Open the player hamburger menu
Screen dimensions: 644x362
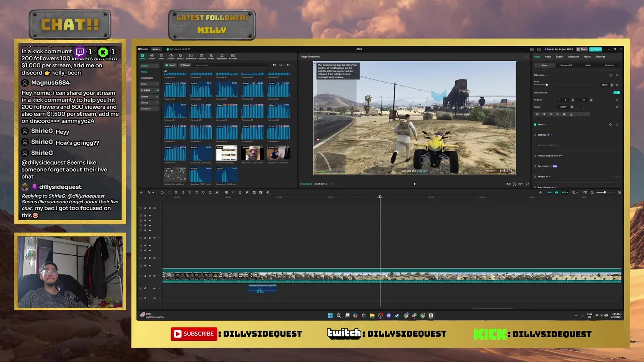526,56
